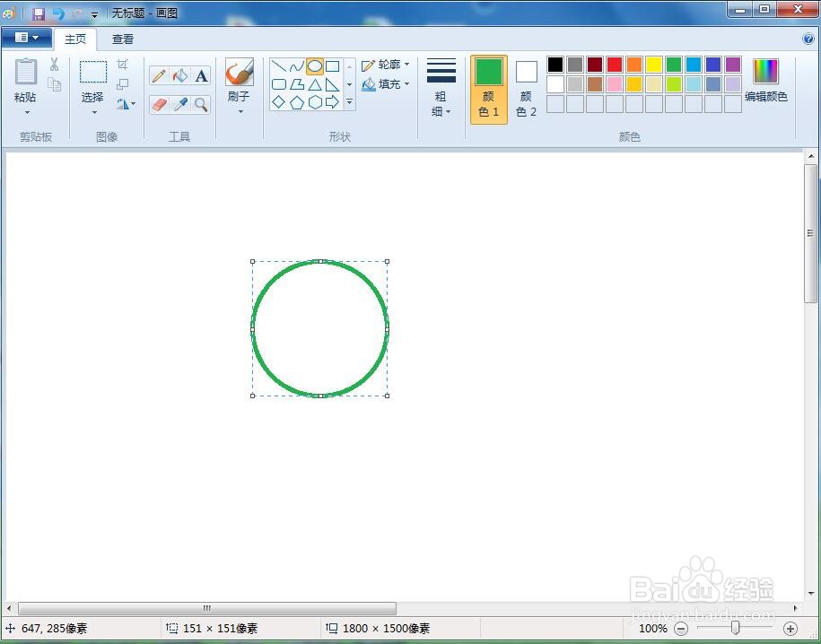Click the horizontal scrollbar thumb
Image resolution: width=821 pixels, height=644 pixels.
(x=207, y=608)
